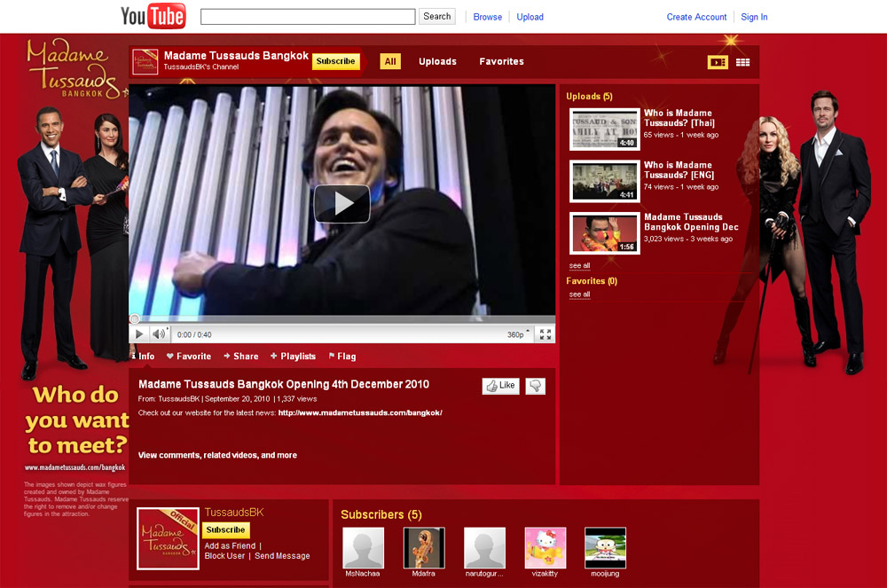Toggle fullscreen video mode
Viewport: 887px width, 588px height.
(546, 334)
